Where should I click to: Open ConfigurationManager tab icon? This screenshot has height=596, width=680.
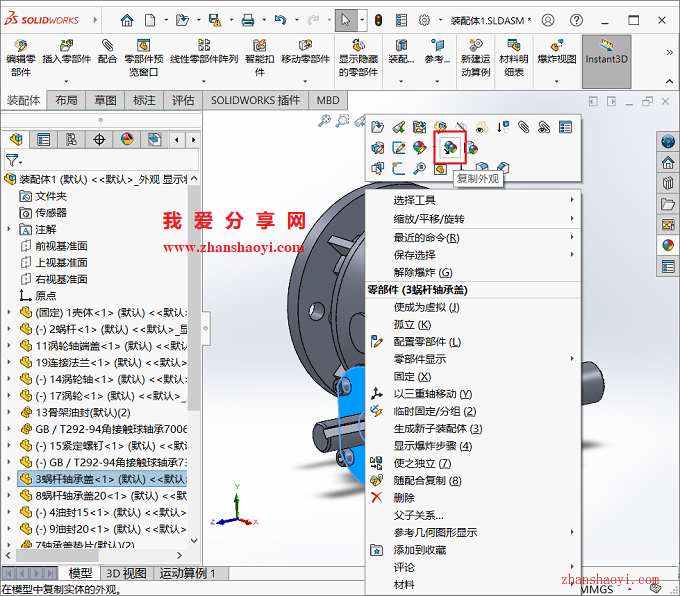coord(71,140)
